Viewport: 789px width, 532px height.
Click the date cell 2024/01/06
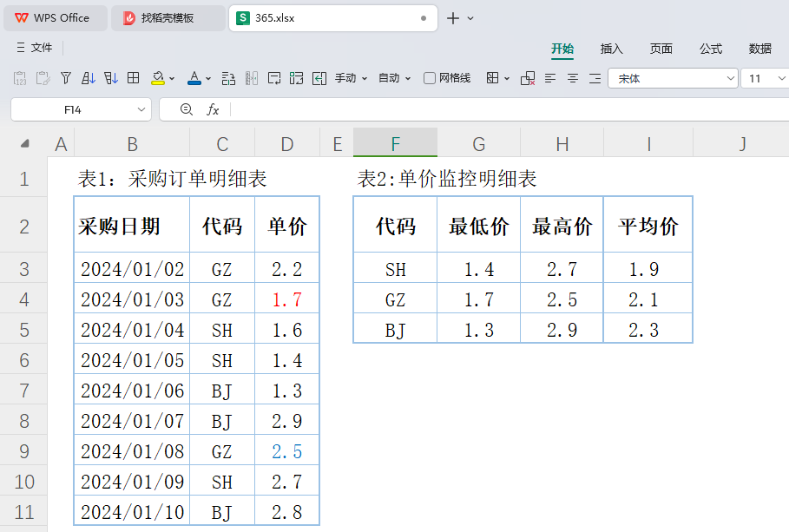click(x=132, y=391)
